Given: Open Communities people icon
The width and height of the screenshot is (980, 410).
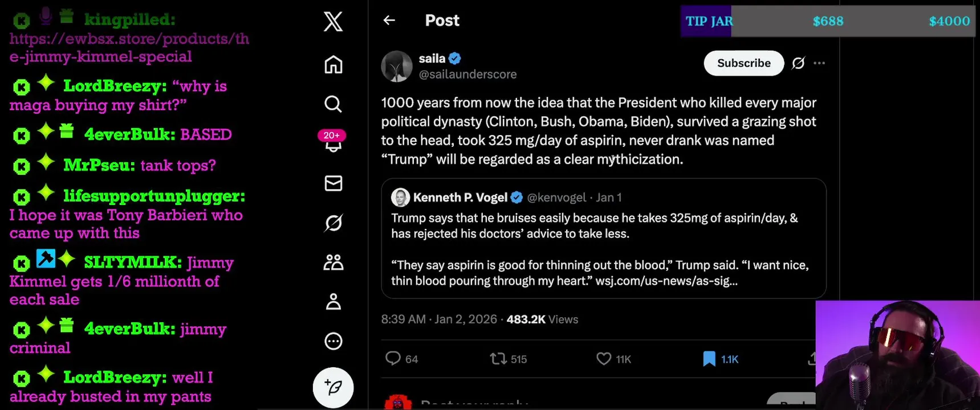Looking at the screenshot, I should click(x=334, y=262).
